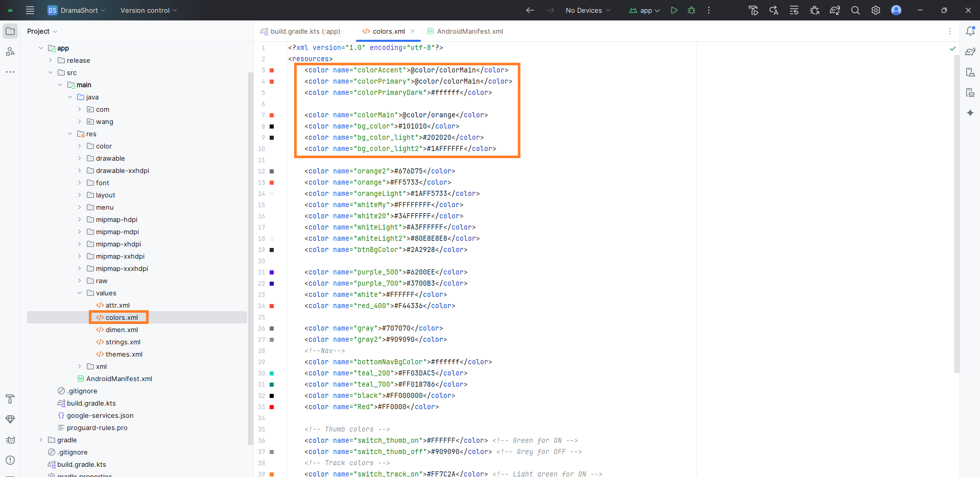This screenshot has width=980, height=477.
Task: Select proguard-rules.pro file
Action: (x=92, y=428)
